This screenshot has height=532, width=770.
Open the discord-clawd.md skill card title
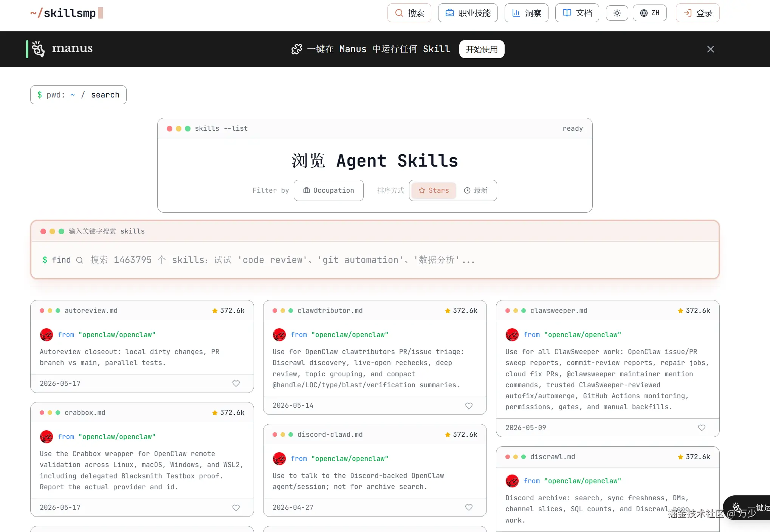[x=330, y=435]
